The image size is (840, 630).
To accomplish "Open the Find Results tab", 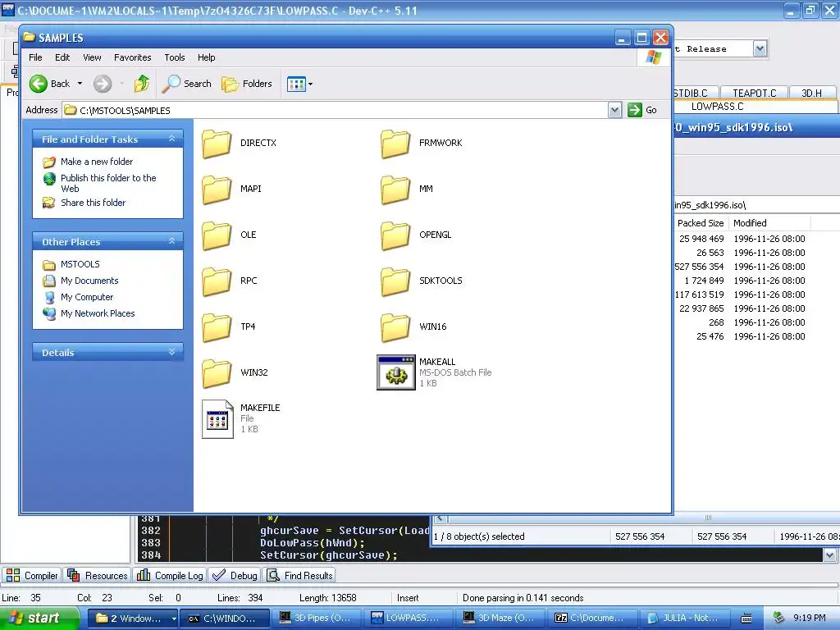I will point(300,575).
